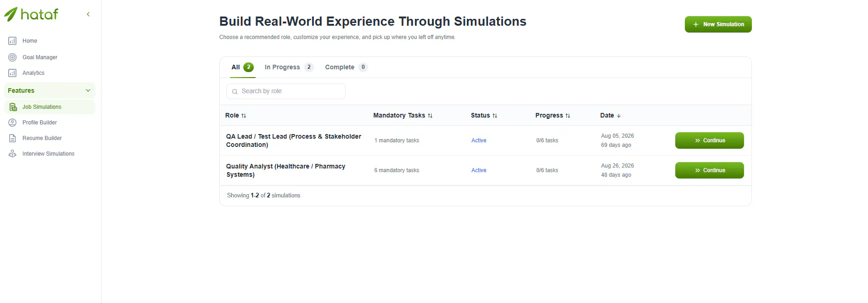The image size is (868, 303).
Task: Click Active status in QA Lead row
Action: point(479,140)
